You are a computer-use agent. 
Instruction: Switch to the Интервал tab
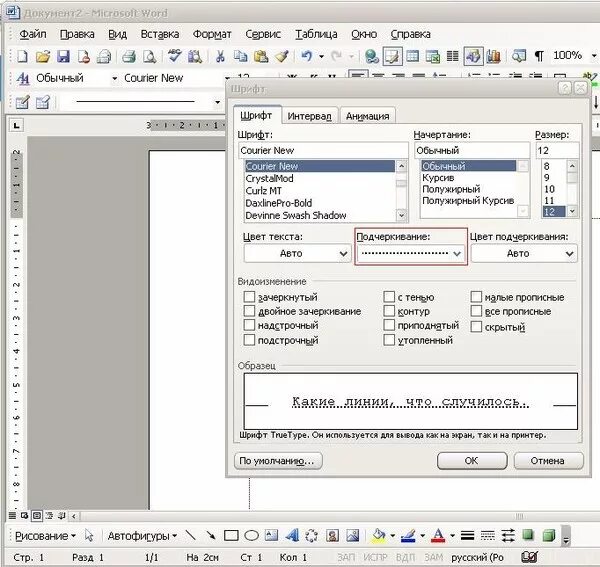(x=309, y=116)
